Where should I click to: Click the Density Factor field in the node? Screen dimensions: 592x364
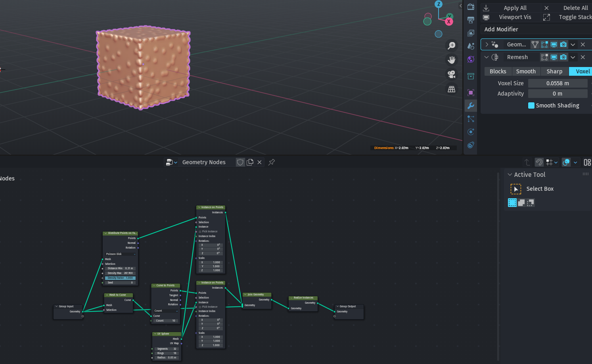tap(121, 278)
